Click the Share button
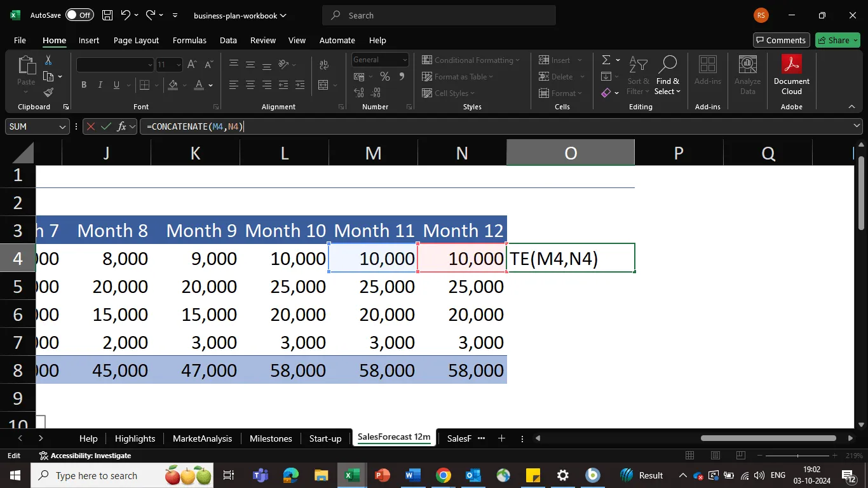 (x=837, y=40)
